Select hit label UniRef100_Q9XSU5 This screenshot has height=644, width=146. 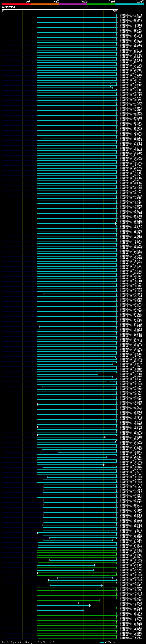pyautogui.click(x=131, y=565)
